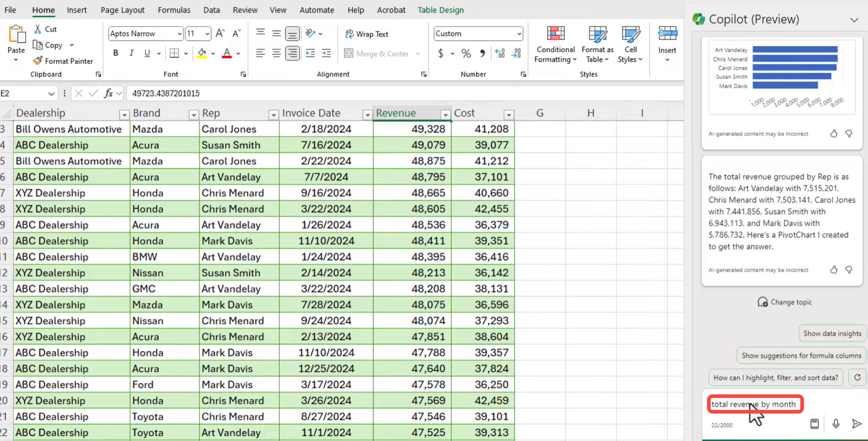Toggle underline formatting
The width and height of the screenshot is (868, 441).
[147, 53]
